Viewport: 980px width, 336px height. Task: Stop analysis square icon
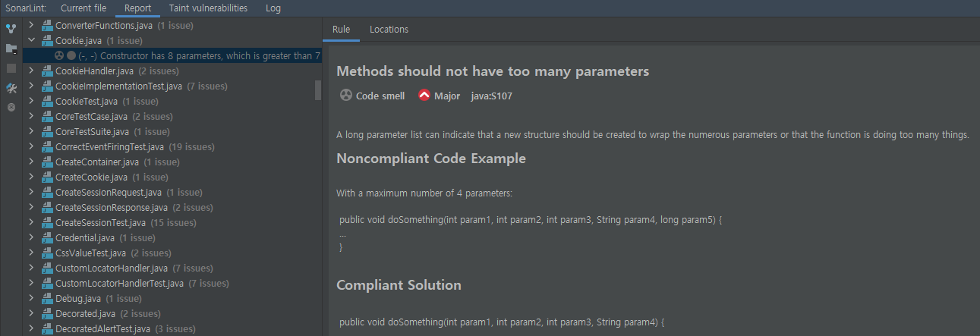(x=11, y=68)
